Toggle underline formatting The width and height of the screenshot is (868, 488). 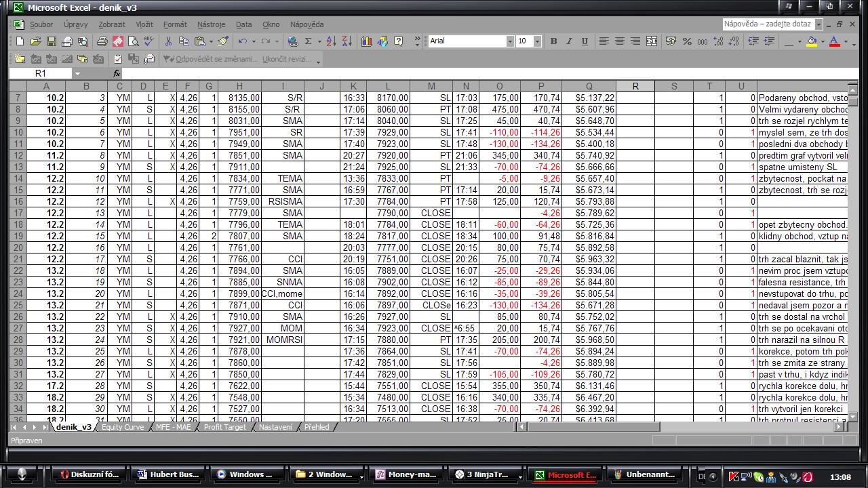point(585,41)
